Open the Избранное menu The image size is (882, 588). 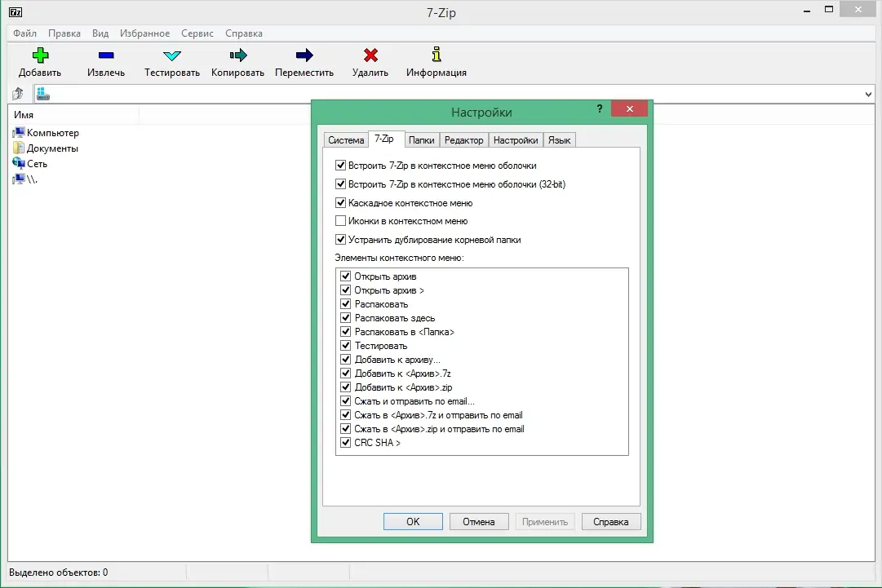144,33
